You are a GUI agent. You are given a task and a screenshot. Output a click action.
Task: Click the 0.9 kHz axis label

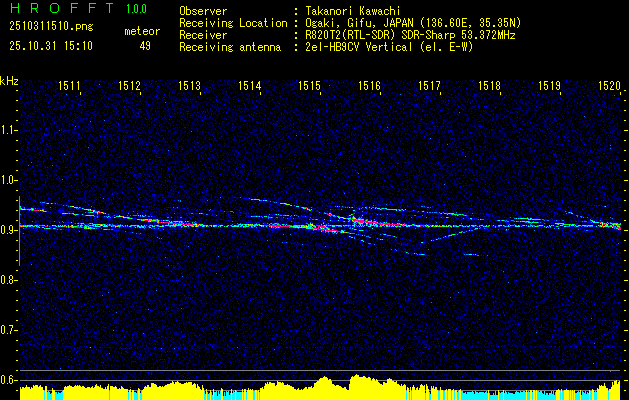(8, 230)
